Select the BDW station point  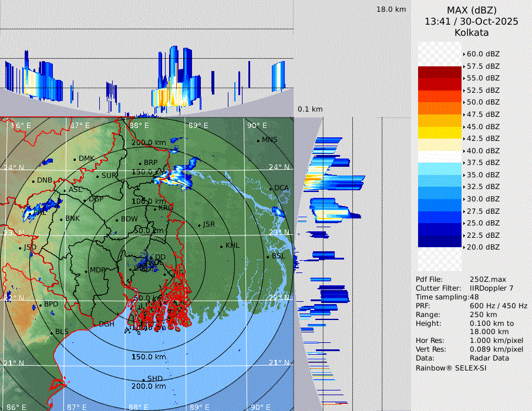[x=117, y=220]
